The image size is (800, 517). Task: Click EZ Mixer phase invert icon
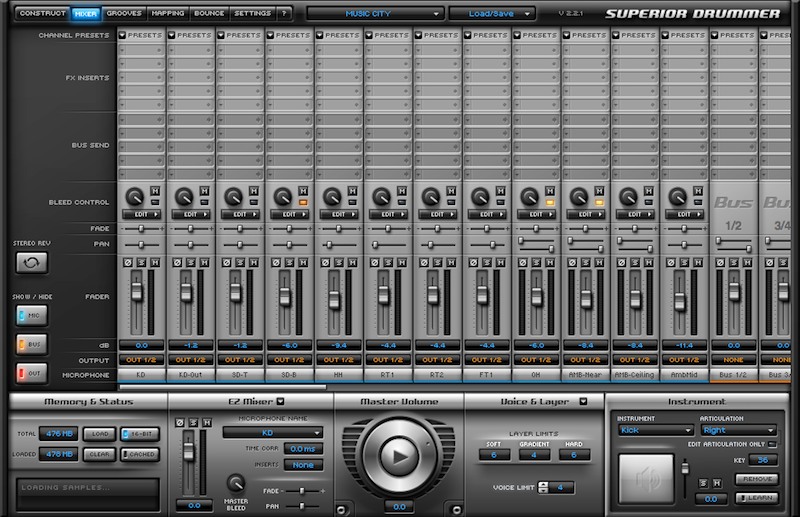coord(180,423)
